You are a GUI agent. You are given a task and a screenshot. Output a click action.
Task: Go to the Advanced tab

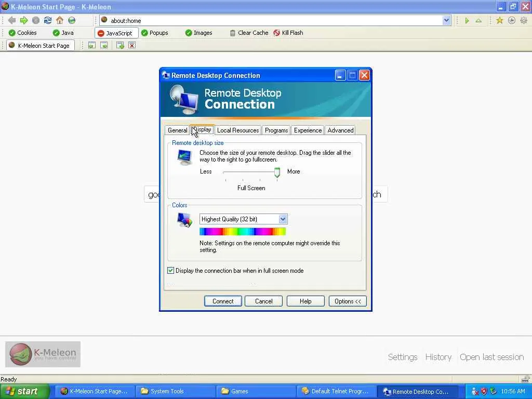(x=340, y=130)
